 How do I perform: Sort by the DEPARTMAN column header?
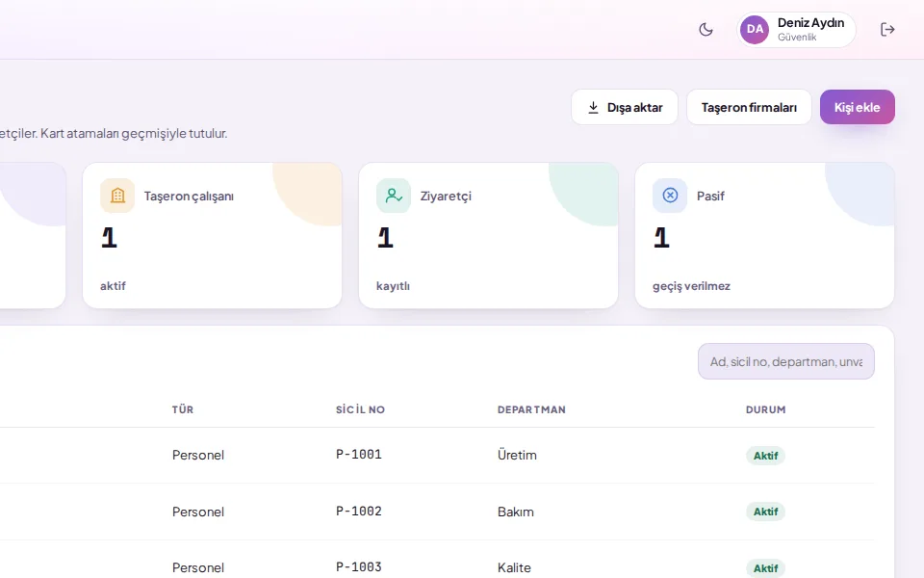(x=531, y=409)
